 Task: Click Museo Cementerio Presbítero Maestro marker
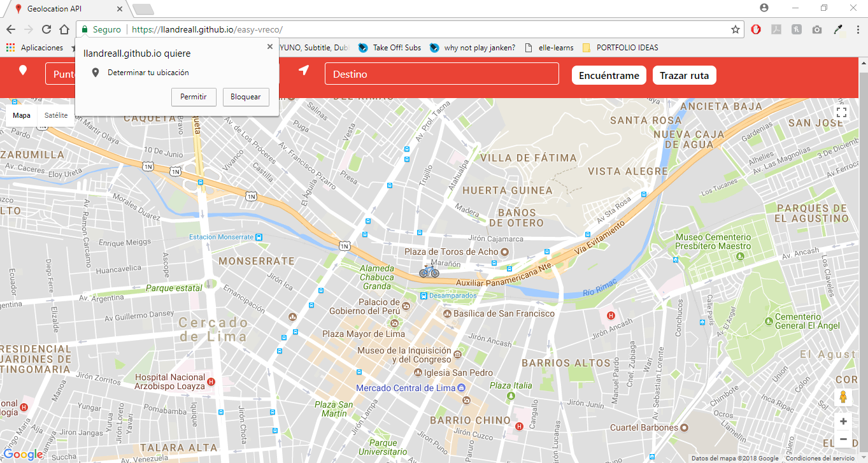740,256
